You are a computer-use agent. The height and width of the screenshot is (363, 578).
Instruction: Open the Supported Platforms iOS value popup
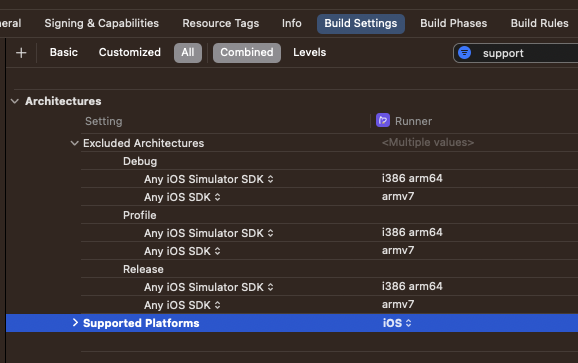(x=397, y=323)
